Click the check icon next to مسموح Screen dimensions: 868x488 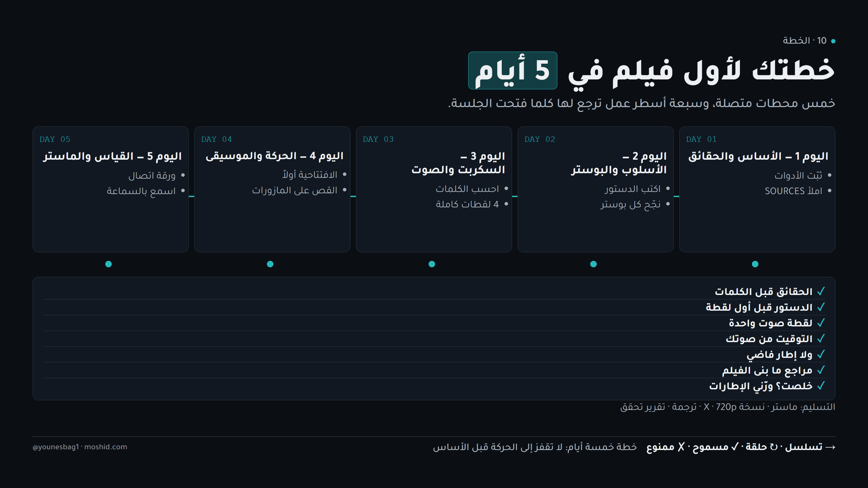click(735, 447)
